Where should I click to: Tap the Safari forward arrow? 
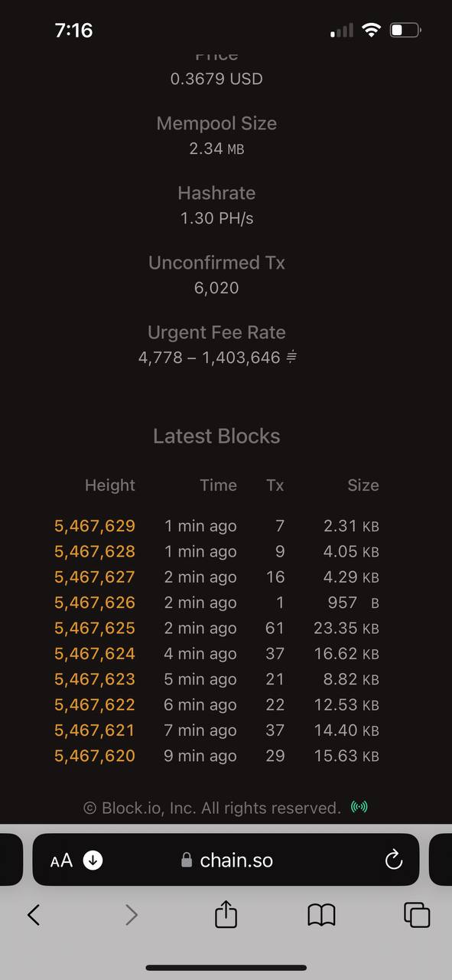[x=131, y=914]
